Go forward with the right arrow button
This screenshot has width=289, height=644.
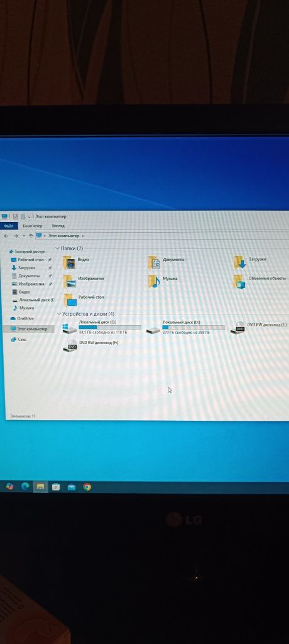[x=16, y=236]
